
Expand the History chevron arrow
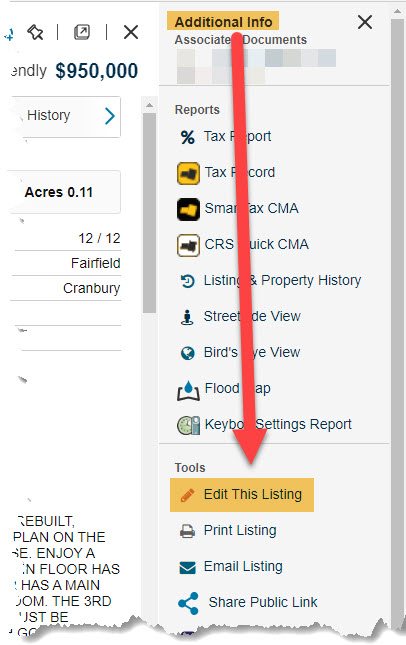pyautogui.click(x=109, y=116)
